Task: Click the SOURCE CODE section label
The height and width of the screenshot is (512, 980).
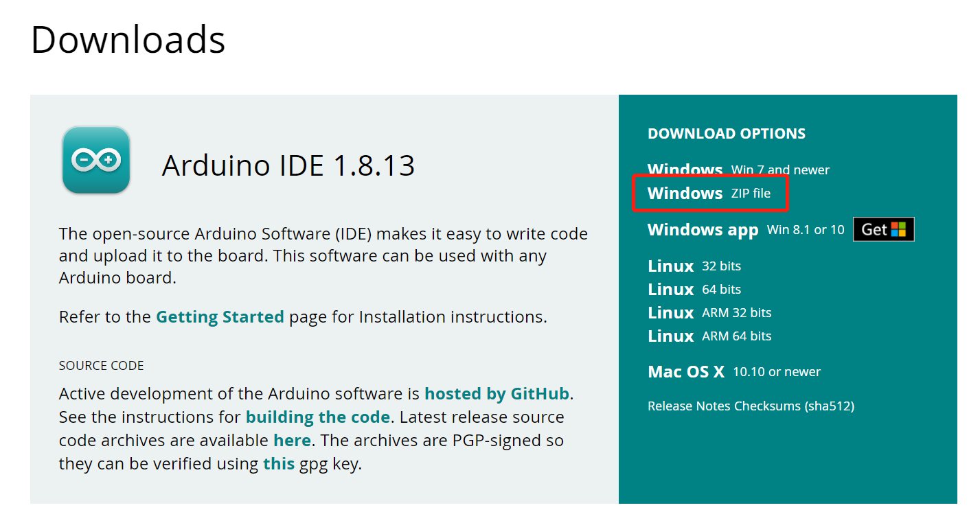Action: click(101, 365)
